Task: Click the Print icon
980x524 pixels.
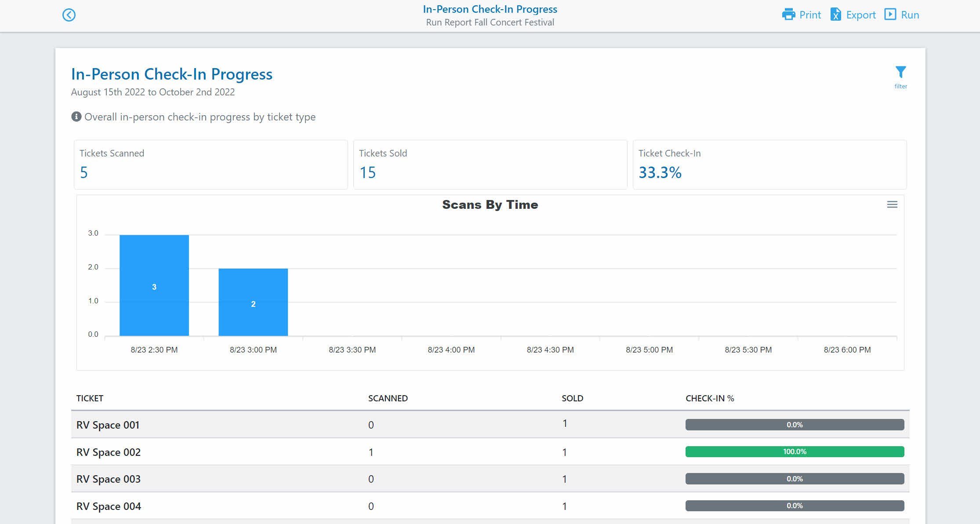Action: (788, 15)
